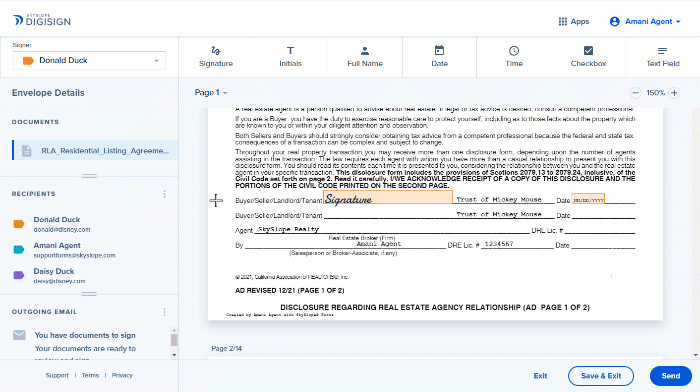The width and height of the screenshot is (700, 392).
Task: Click Amani Agent's teal recipient tag
Action: pos(19,250)
